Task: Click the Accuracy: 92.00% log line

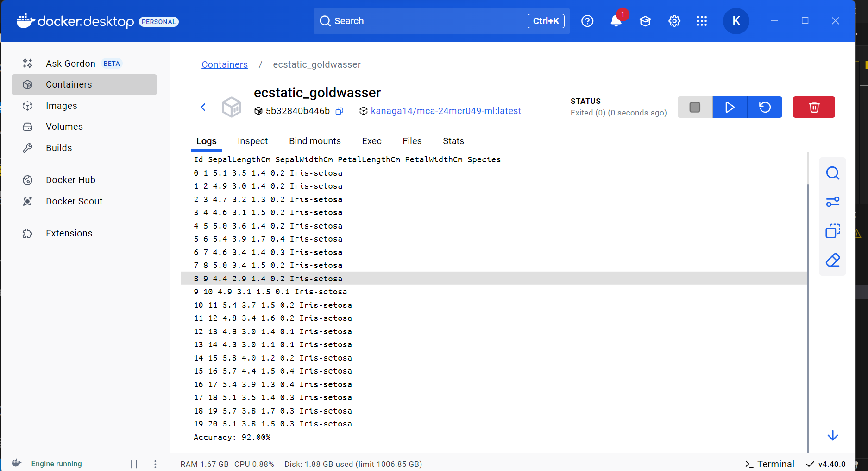Action: point(232,437)
